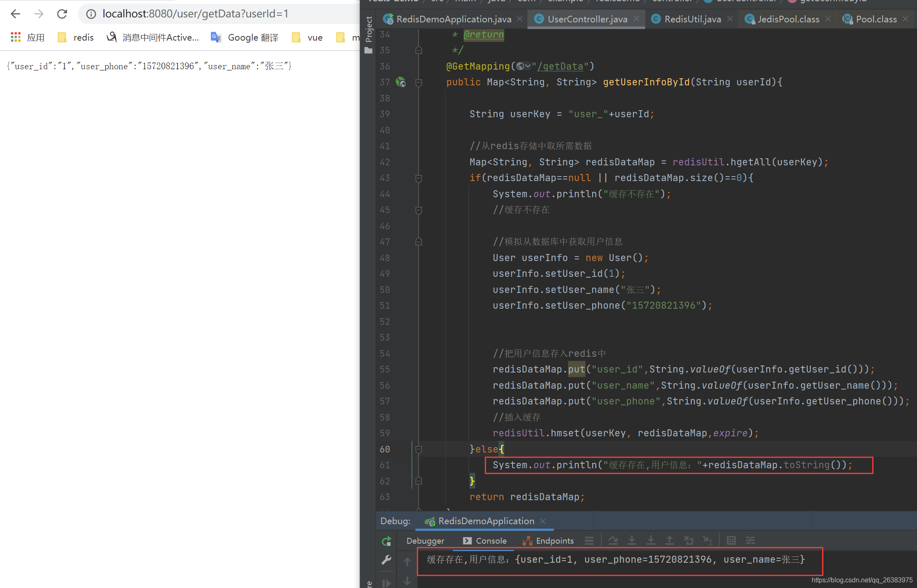Screen dimensions: 917x588
Task: Collapse the Javadoc fold marker on line 35
Action: pos(419,50)
